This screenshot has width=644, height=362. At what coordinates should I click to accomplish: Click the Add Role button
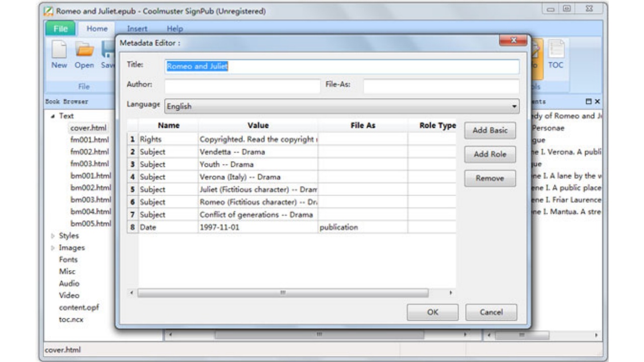pyautogui.click(x=490, y=154)
